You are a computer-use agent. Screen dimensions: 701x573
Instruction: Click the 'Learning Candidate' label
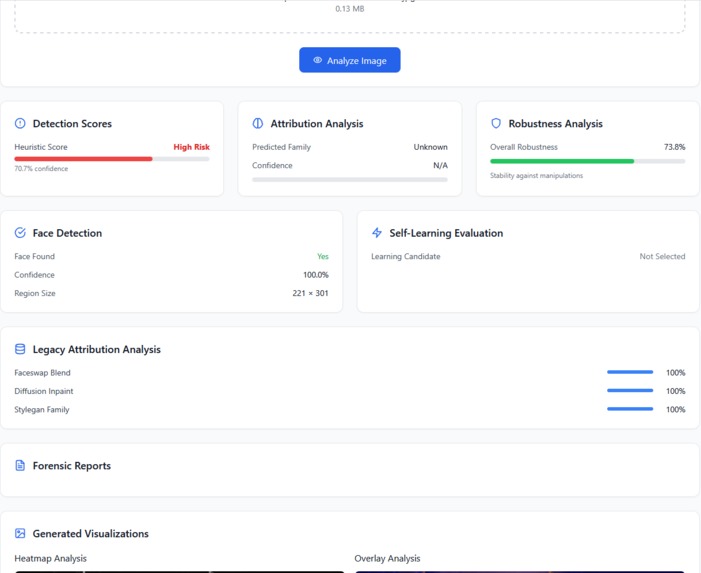pyautogui.click(x=405, y=256)
